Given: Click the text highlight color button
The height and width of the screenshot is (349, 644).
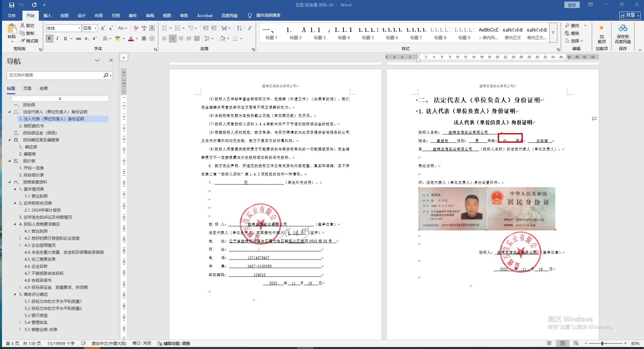Looking at the screenshot, I should (118, 39).
